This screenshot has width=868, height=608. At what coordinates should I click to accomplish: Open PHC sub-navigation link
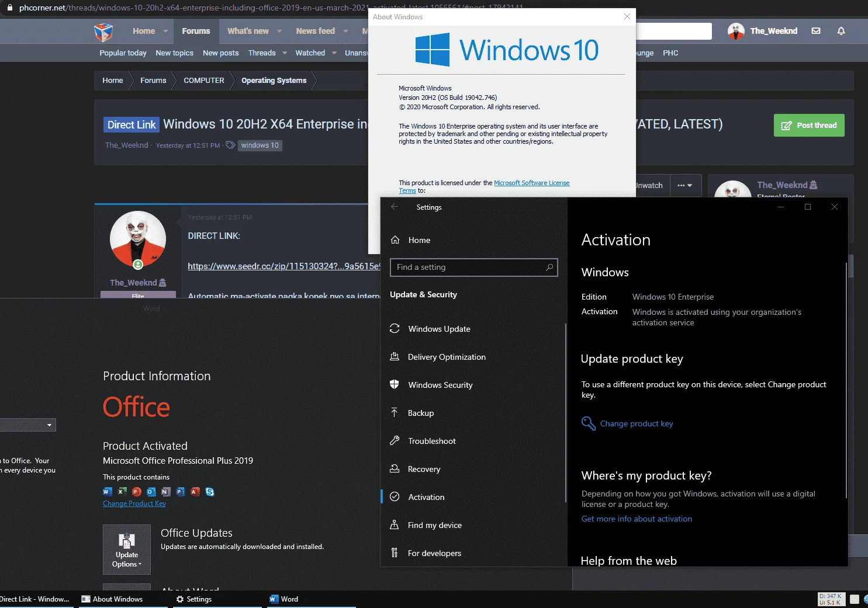pyautogui.click(x=670, y=53)
